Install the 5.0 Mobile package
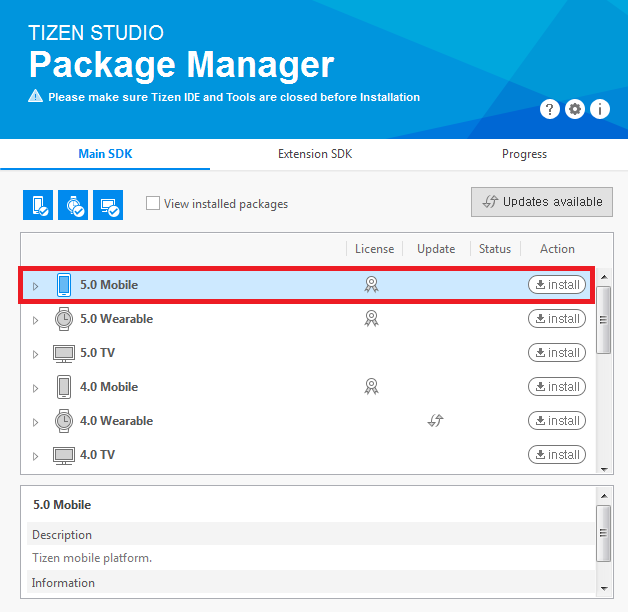This screenshot has height=612, width=628. (x=557, y=285)
